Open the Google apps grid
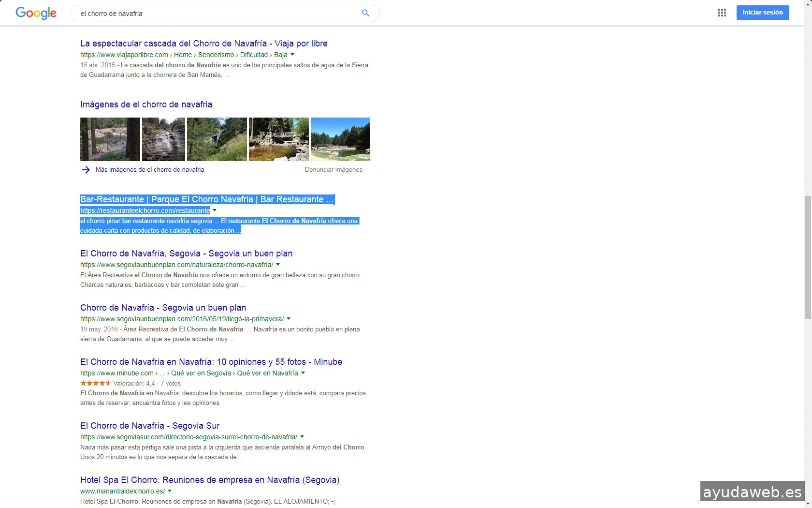This screenshot has width=812, height=508. [722, 13]
